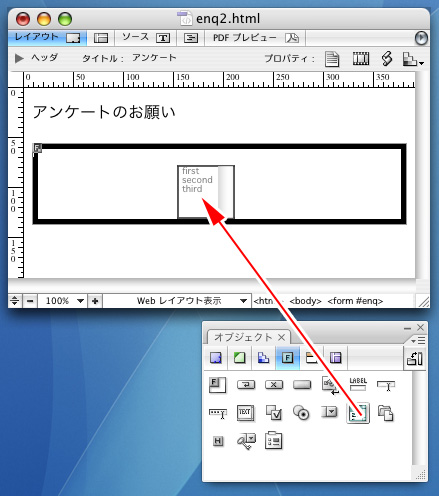Switch to the ソース tab
The height and width of the screenshot is (496, 439).
tap(146, 37)
